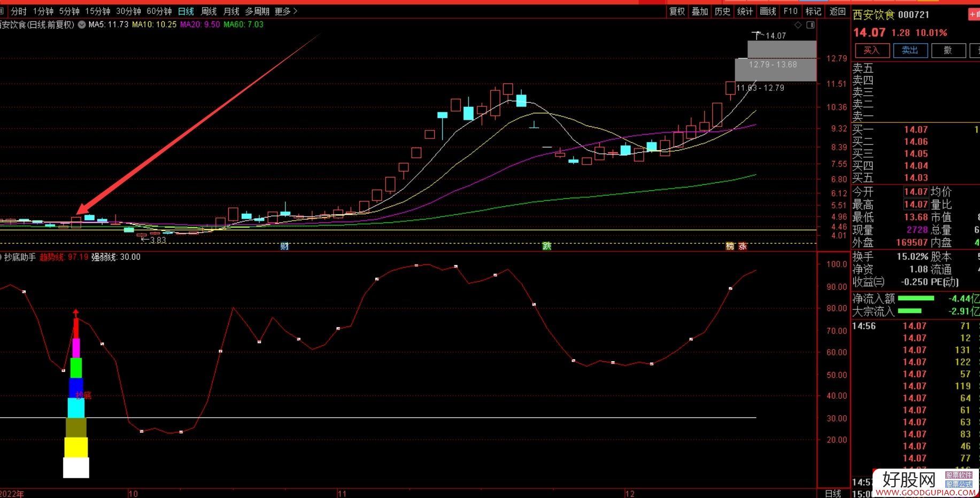Click the 大宗流入 green bar
Screen dimensions: 980x498
(909, 310)
